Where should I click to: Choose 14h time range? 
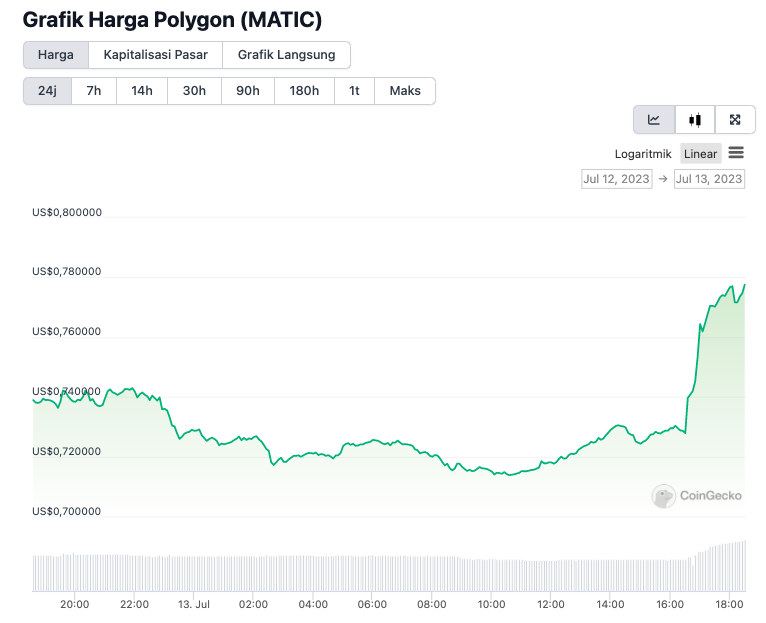(x=142, y=91)
